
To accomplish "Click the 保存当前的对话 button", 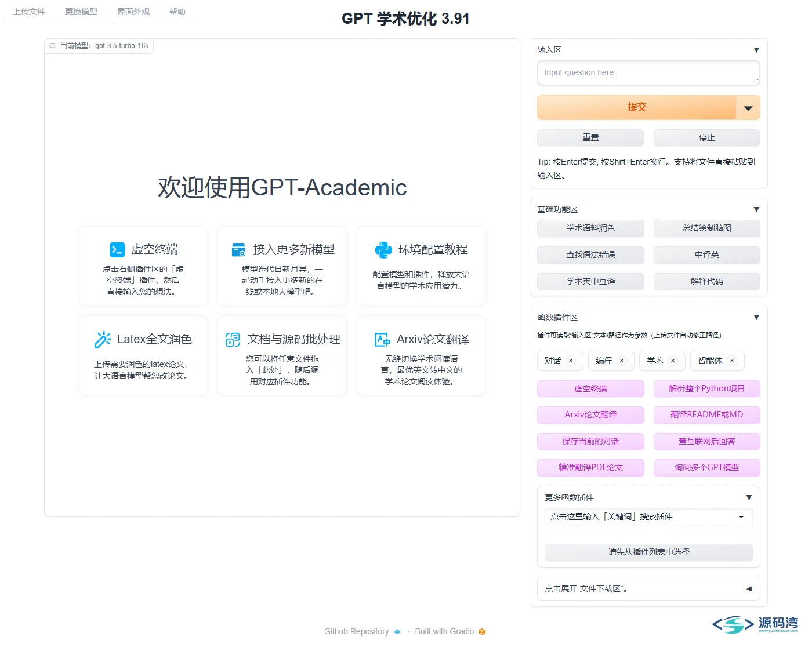I will click(x=590, y=442).
